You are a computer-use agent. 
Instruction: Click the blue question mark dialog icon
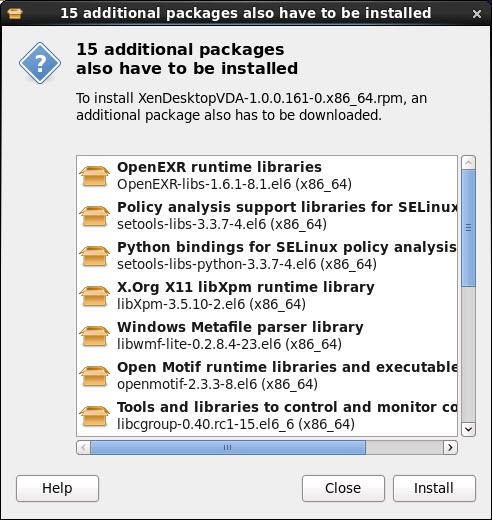(40, 63)
